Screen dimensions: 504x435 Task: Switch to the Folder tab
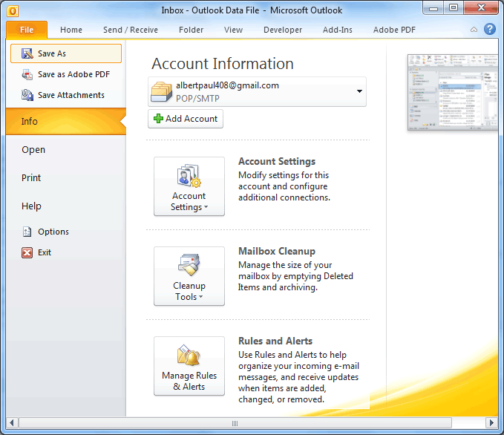[x=192, y=30]
